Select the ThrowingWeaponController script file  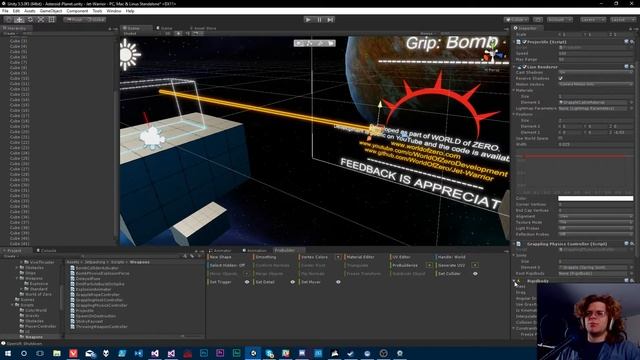tap(102, 327)
